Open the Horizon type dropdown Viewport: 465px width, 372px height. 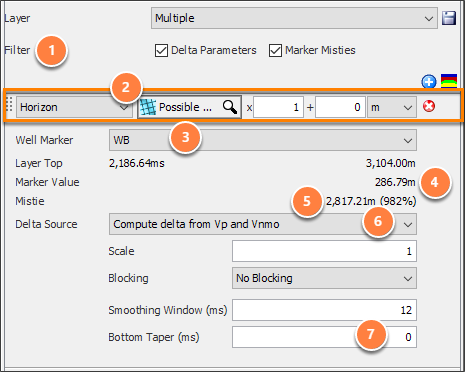[x=74, y=107]
